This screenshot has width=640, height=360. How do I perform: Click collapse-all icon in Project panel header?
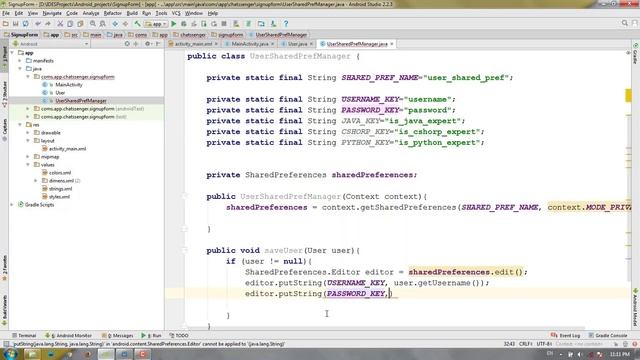(136, 44)
